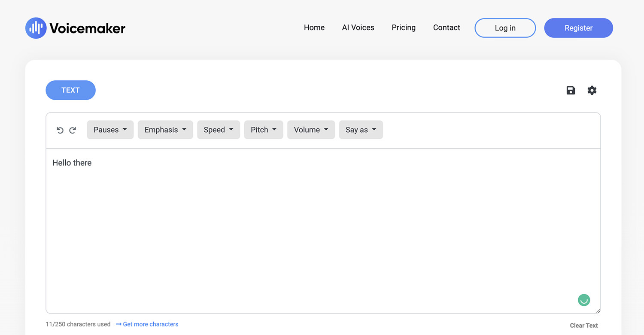Open the Emphasis dropdown
The width and height of the screenshot is (644, 335).
coord(165,130)
